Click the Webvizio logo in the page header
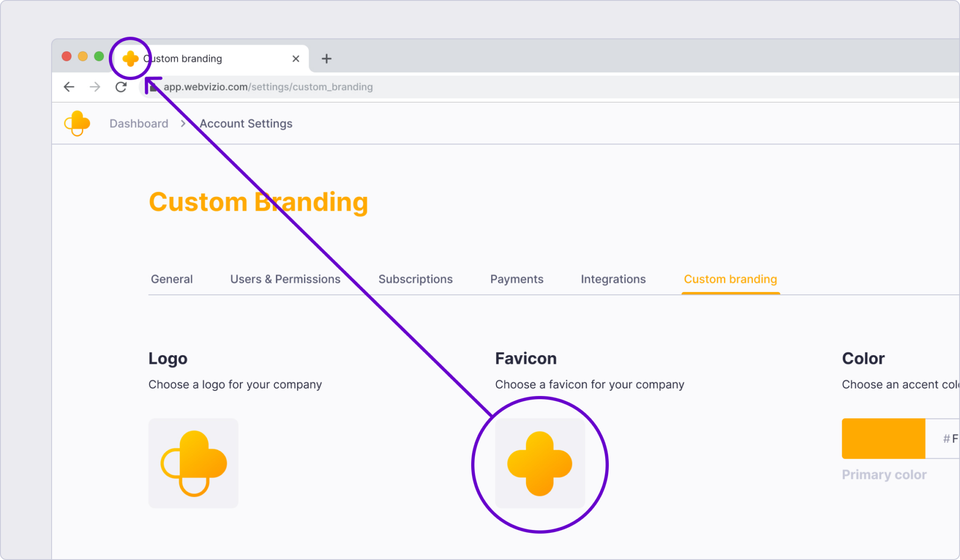This screenshot has width=960, height=560. click(x=77, y=123)
